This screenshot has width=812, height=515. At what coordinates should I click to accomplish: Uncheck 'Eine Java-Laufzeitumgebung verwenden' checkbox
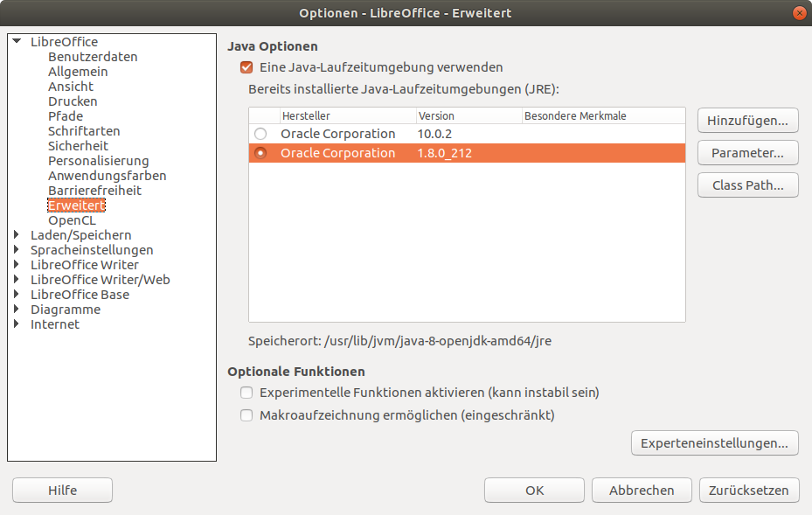(x=246, y=67)
